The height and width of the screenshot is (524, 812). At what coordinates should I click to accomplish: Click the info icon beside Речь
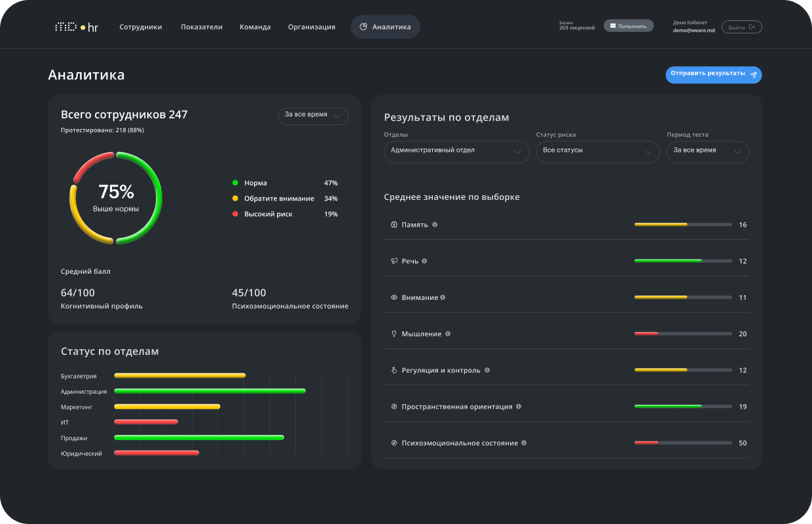[424, 261]
